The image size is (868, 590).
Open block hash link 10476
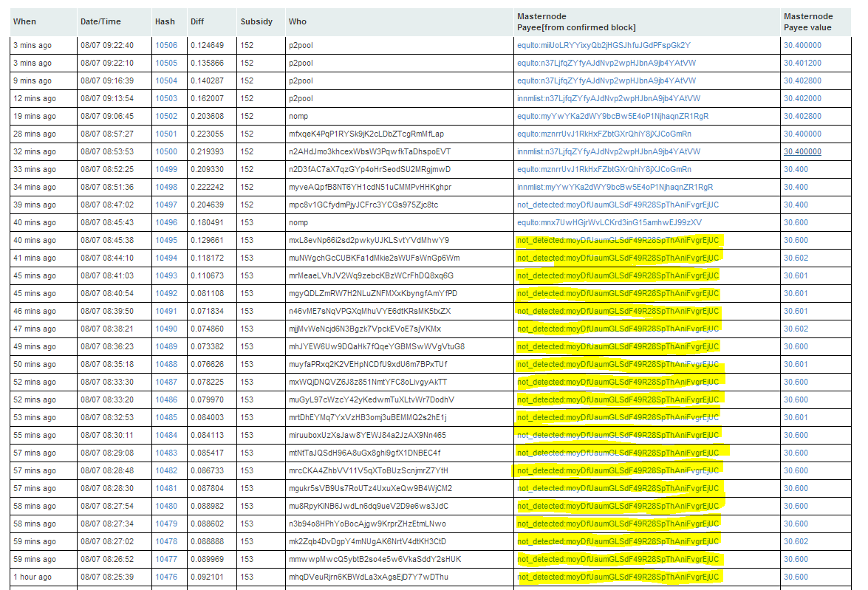tap(166, 577)
